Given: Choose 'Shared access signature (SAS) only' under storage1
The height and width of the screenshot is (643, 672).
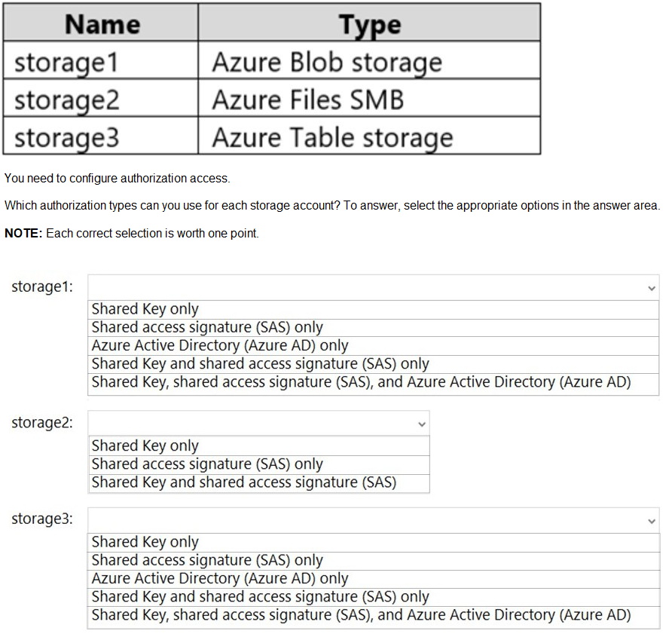Looking at the screenshot, I should 207,327.
